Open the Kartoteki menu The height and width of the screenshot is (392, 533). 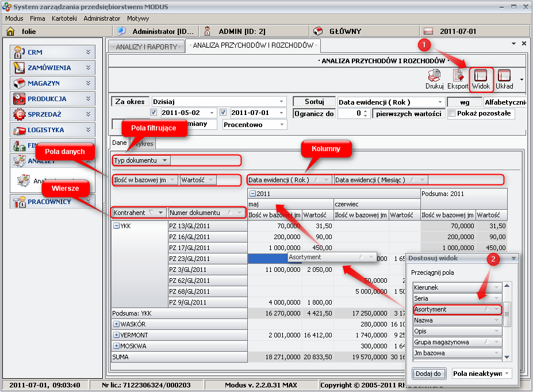pyautogui.click(x=64, y=18)
